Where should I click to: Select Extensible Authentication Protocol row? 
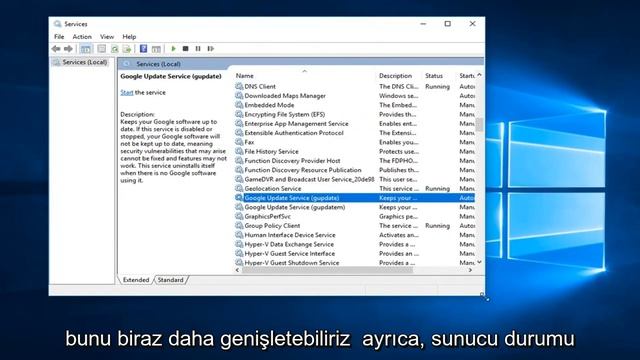354,133
